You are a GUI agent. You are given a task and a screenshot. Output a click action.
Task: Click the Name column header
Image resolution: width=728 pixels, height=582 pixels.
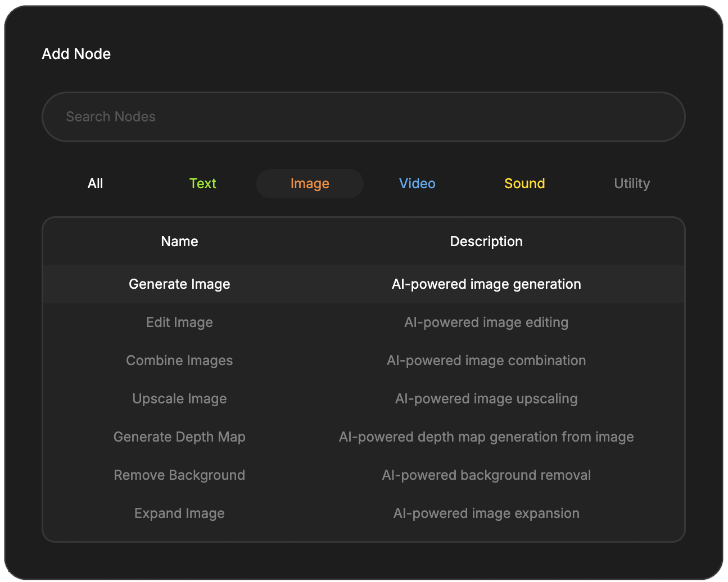point(179,242)
